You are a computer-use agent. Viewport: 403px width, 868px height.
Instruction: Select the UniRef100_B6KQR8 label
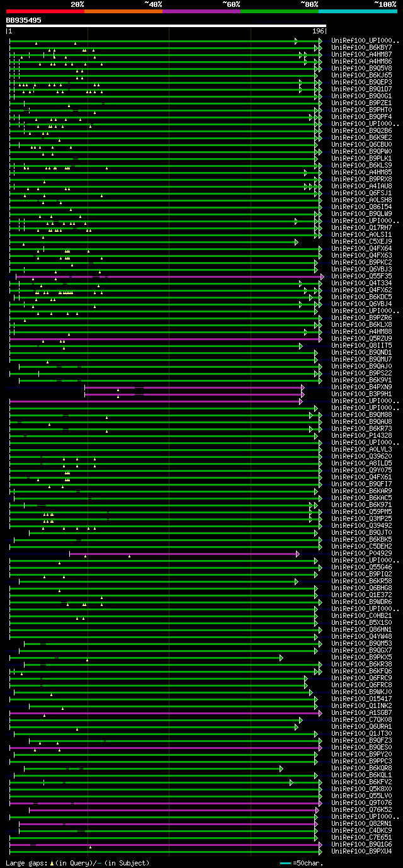(361, 768)
